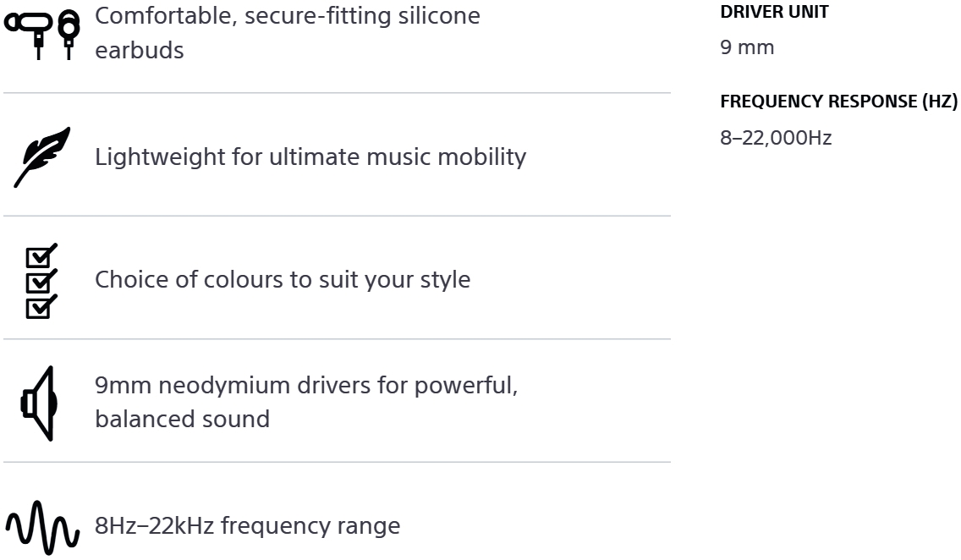Click the divider line below the Lightweight feature

click(x=337, y=216)
